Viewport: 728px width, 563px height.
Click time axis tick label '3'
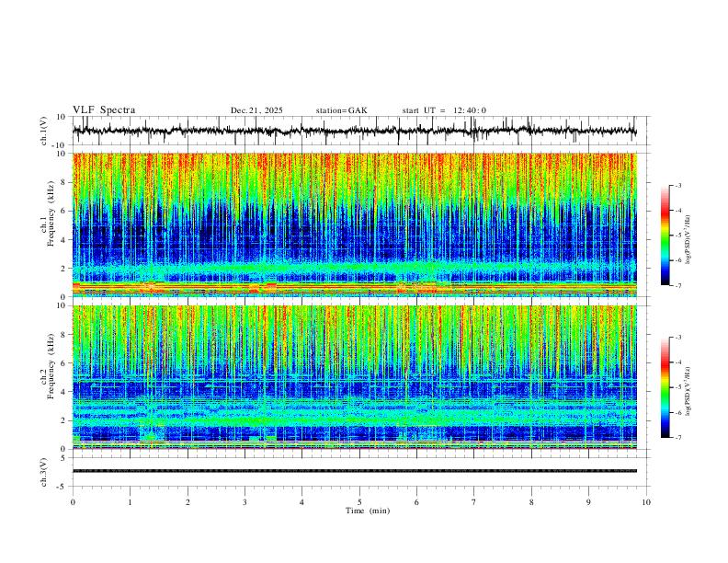point(245,502)
